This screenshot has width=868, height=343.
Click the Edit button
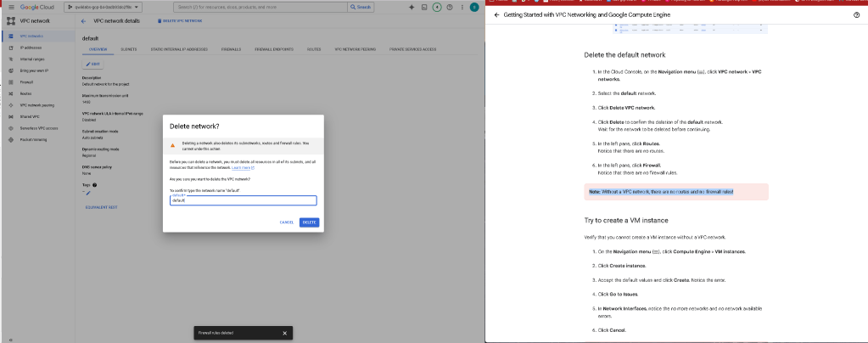tap(93, 65)
